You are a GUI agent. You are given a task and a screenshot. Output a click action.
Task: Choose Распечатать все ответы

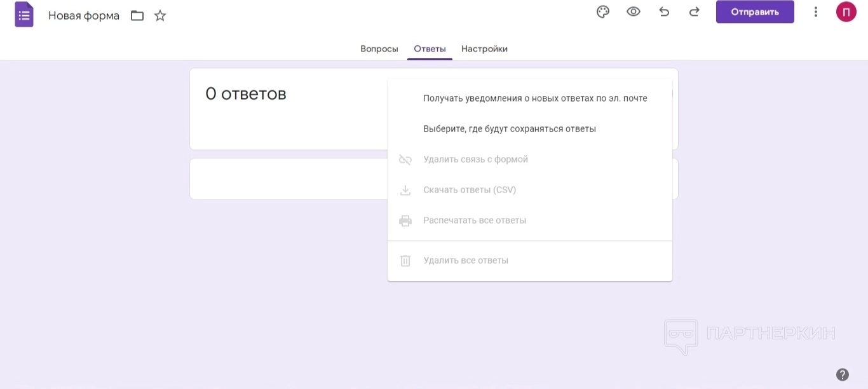coord(475,221)
